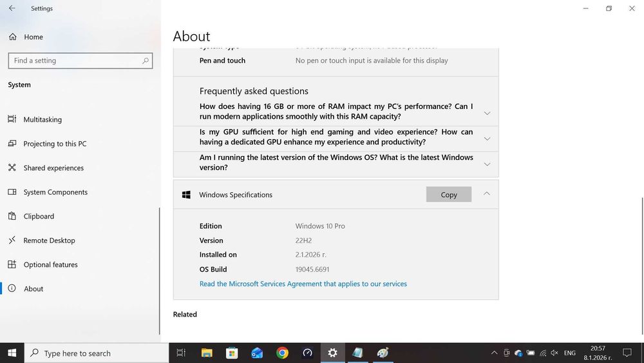Open the Windows Start menu

[12, 353]
